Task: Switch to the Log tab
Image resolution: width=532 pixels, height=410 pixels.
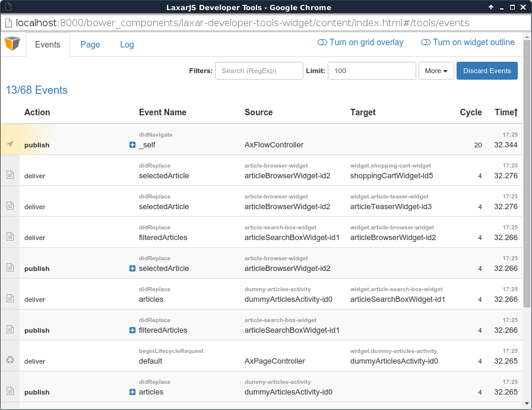Action: coord(127,45)
